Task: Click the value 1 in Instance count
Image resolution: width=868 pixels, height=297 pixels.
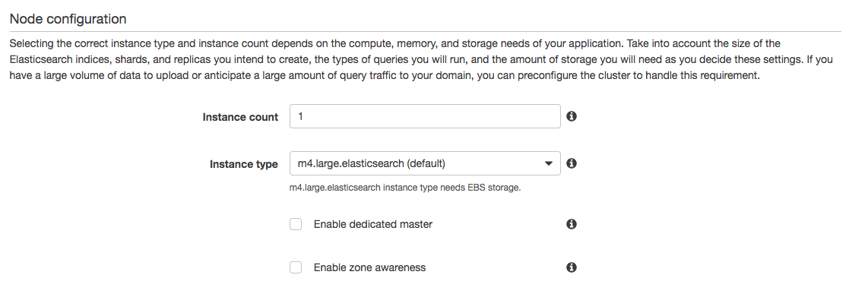Action: [300, 117]
